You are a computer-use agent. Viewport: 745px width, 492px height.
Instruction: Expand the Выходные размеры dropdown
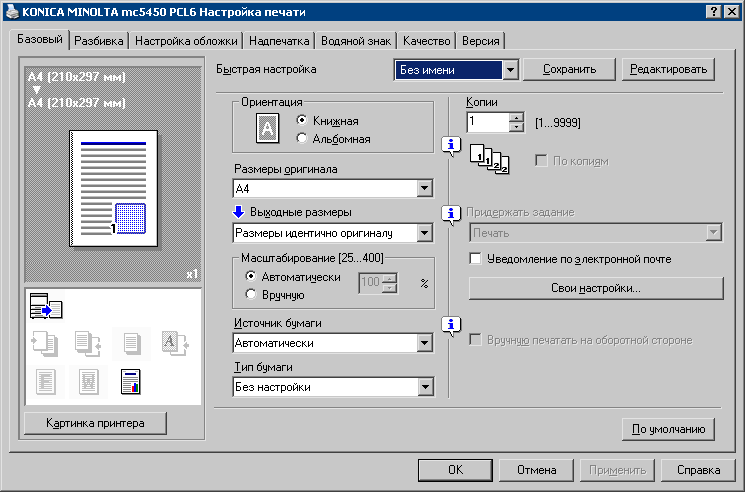(425, 233)
